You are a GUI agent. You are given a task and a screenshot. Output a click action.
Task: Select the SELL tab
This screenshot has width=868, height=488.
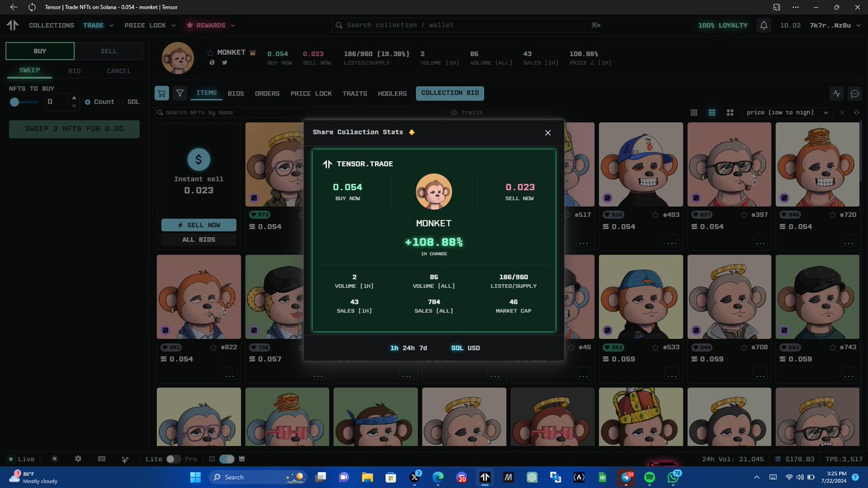(109, 51)
